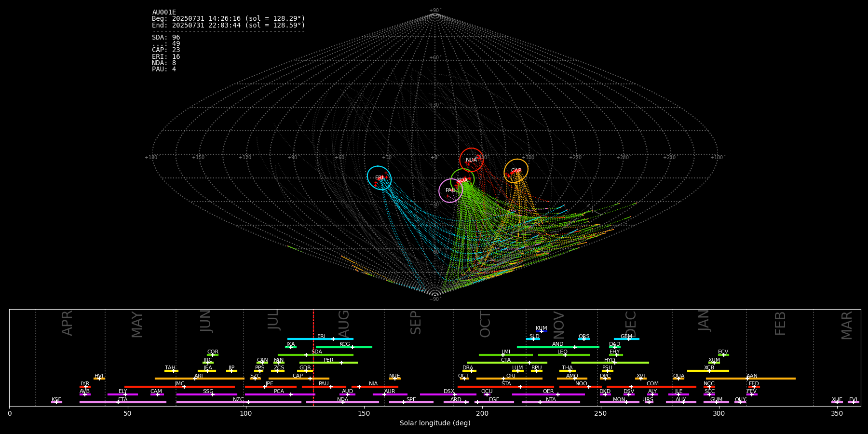Click the End: 20250731 22:03:44 line
868x434 pixels.
(x=229, y=25)
